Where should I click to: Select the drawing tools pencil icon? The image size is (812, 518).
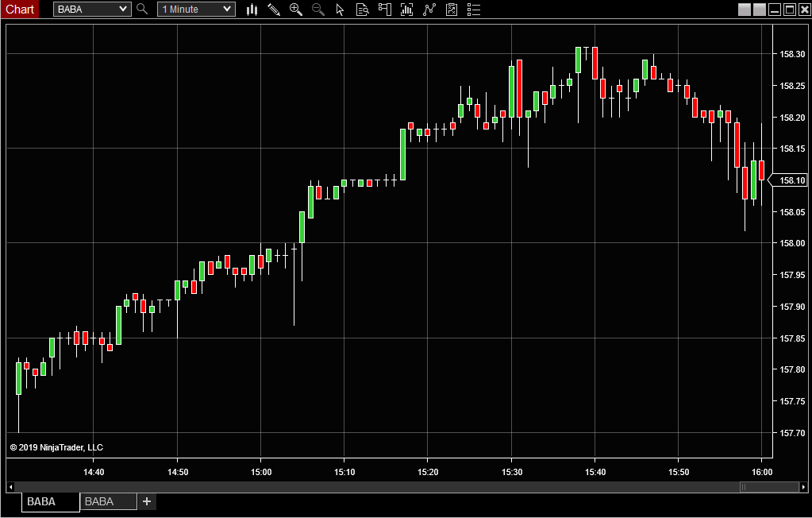pyautogui.click(x=274, y=10)
